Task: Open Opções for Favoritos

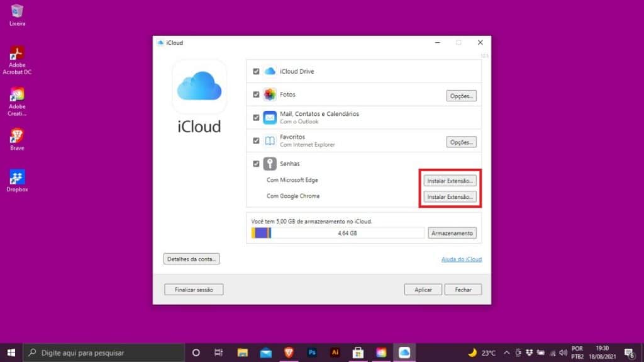Action: point(461,142)
